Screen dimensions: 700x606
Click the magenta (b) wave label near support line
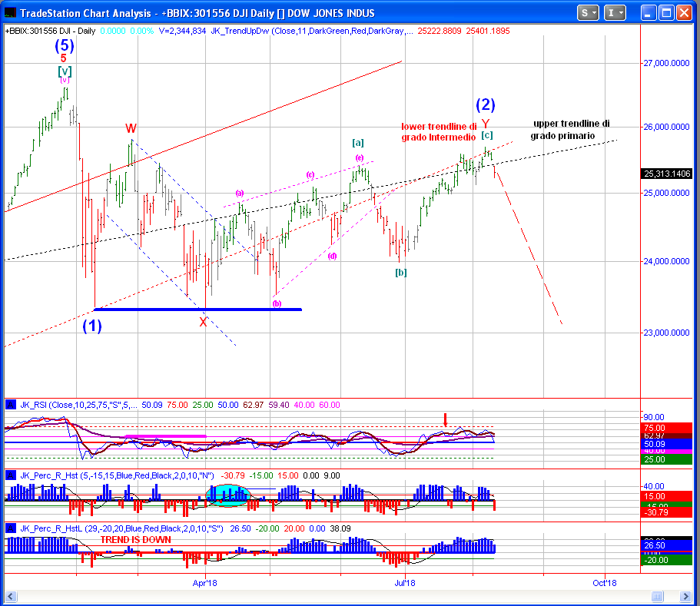click(x=277, y=304)
